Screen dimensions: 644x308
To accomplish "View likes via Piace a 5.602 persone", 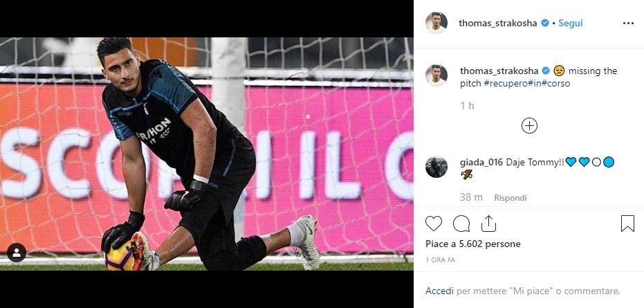I will [472, 244].
